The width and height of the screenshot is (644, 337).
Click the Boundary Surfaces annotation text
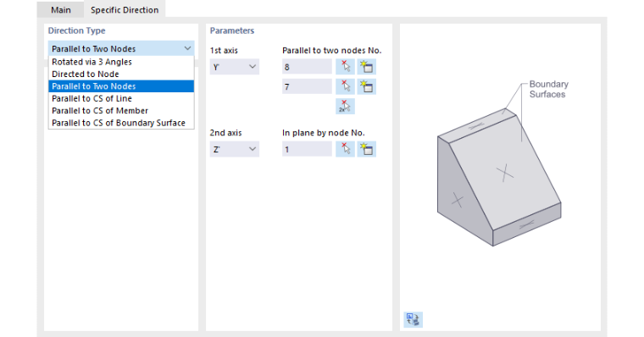[x=549, y=89]
